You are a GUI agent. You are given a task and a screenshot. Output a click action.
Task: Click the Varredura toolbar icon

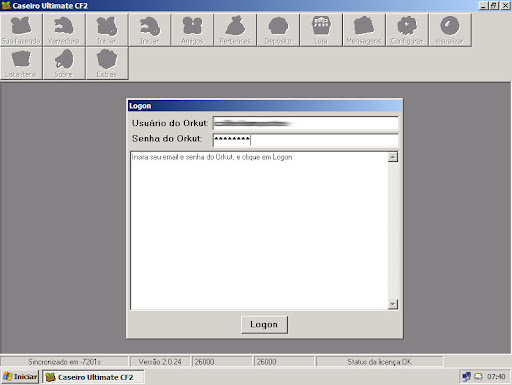point(64,30)
